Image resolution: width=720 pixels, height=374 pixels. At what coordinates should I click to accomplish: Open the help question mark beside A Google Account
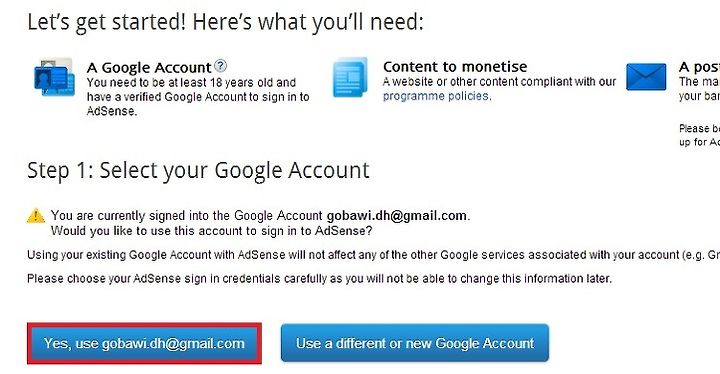click(x=220, y=66)
